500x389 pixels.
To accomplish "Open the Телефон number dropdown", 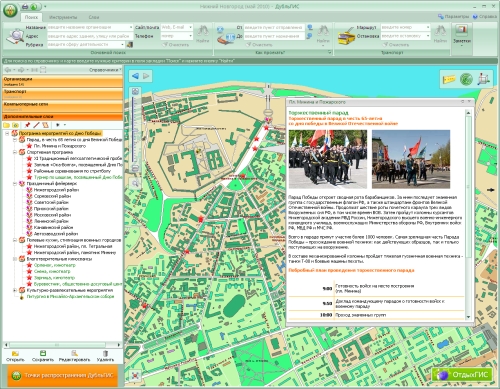I will coord(190,36).
